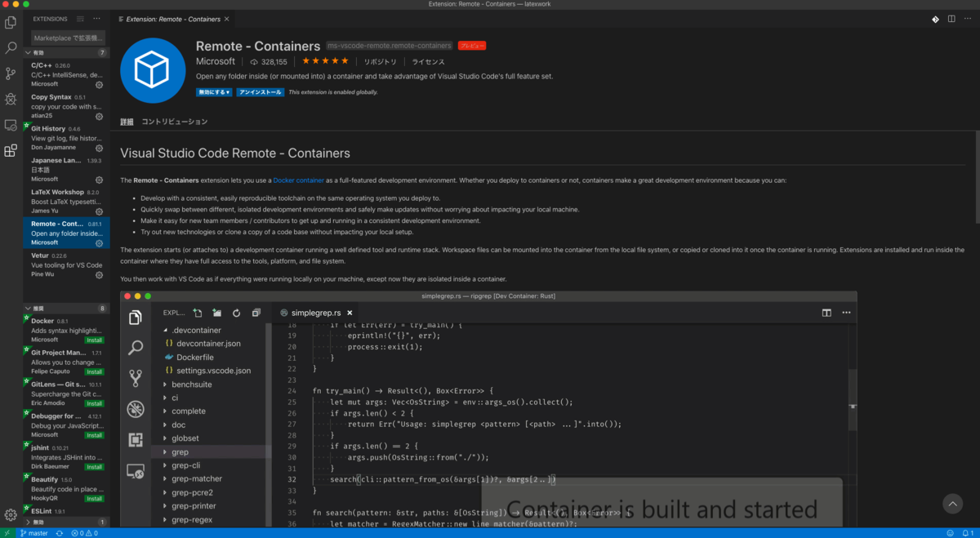Screen dimensions: 980x538
Task: Click the アンインストール uninstall button
Action: tap(261, 92)
